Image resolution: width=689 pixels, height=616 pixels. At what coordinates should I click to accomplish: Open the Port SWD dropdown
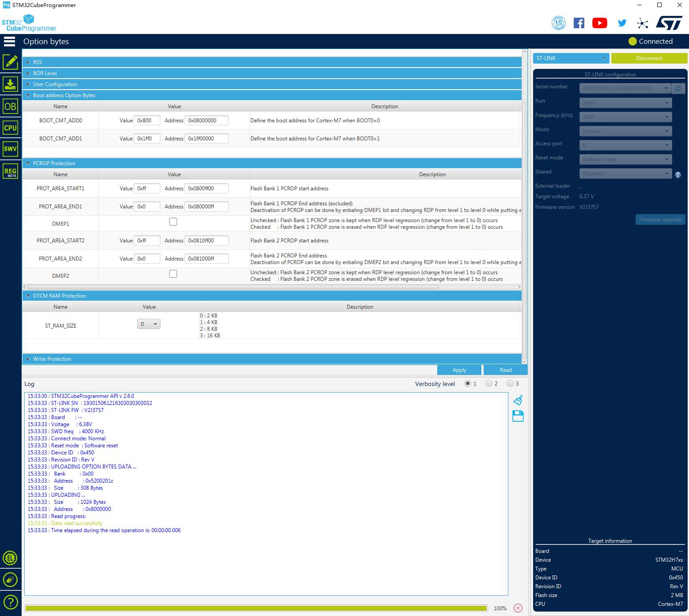(x=625, y=103)
